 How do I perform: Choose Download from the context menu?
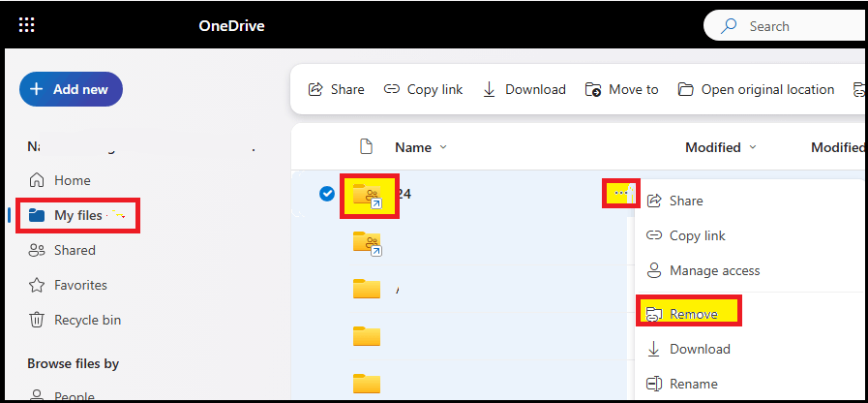tap(688, 349)
